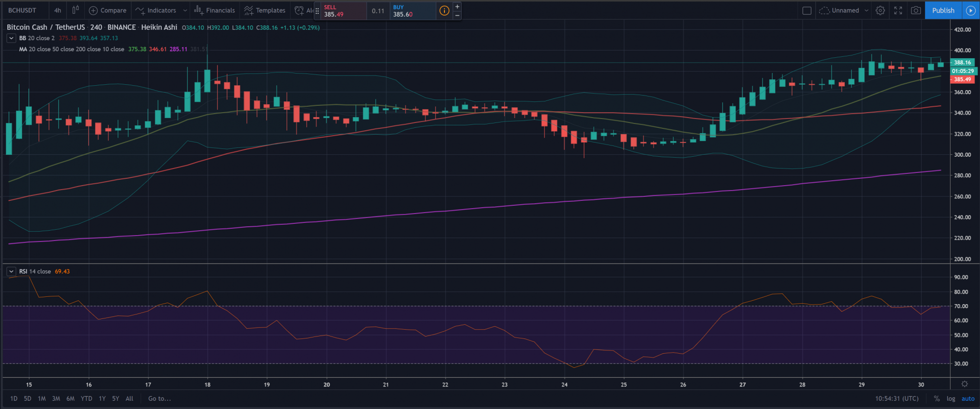Image resolution: width=980 pixels, height=409 pixels.
Task: Select the YTD date range
Action: 86,399
